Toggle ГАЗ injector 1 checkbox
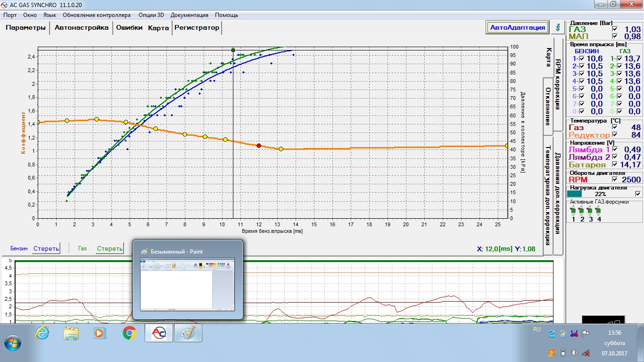Viewport: 644px width, 362px height. pyautogui.click(x=619, y=58)
